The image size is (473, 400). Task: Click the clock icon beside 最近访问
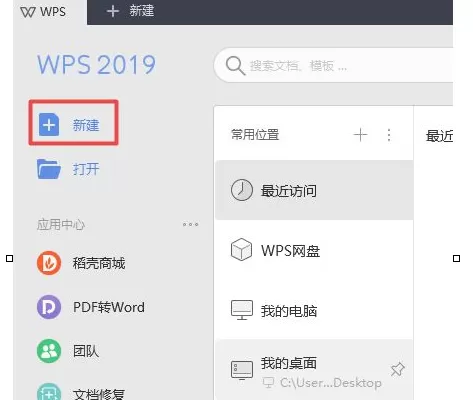(242, 190)
